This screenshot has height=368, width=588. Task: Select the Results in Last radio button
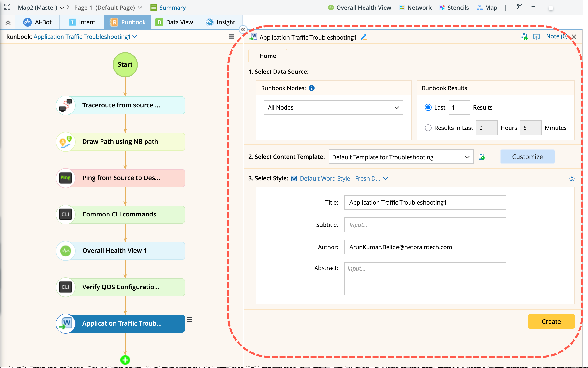pyautogui.click(x=428, y=128)
